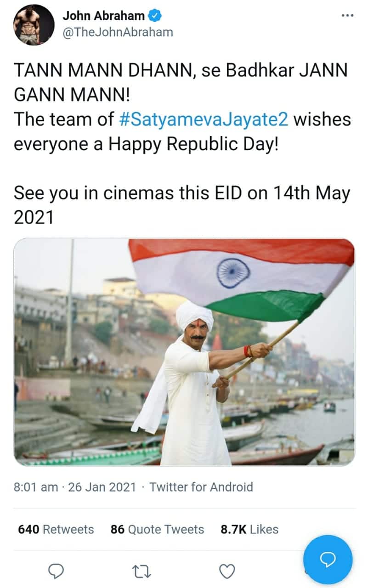Click the blue verified badge
Image resolution: width=368 pixels, height=588 pixels.
(x=155, y=16)
